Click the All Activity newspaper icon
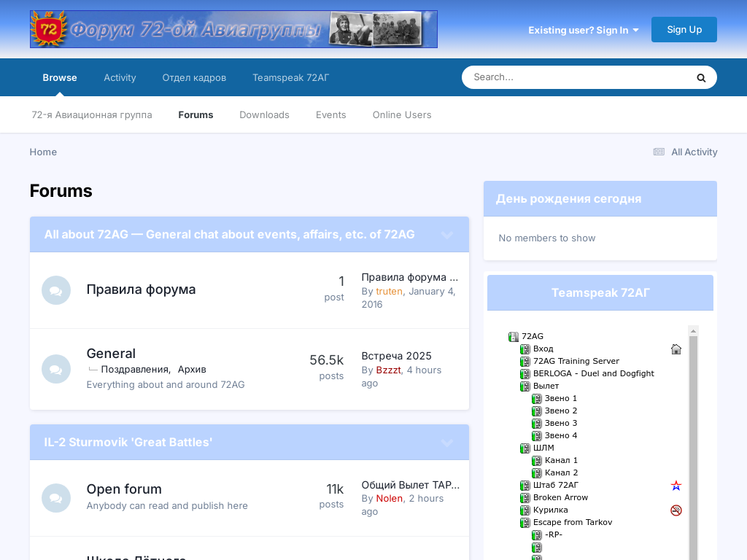The image size is (747, 560). click(659, 152)
